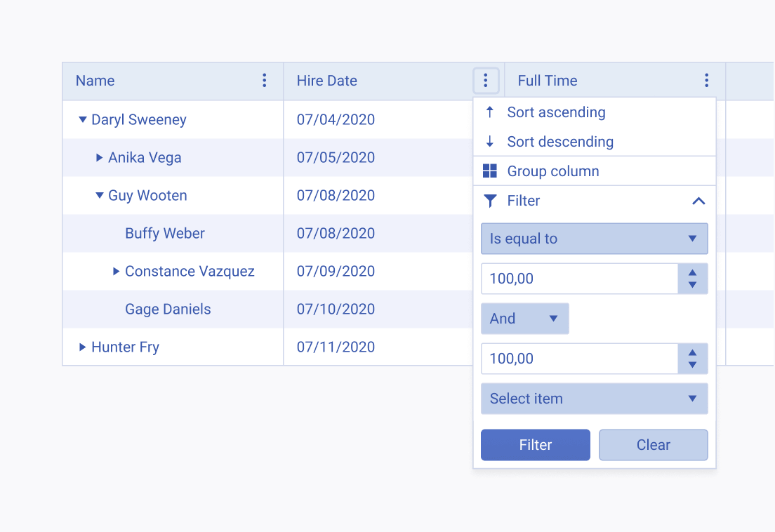Apply filter with the Filter button
The width and height of the screenshot is (775, 532).
click(x=535, y=445)
